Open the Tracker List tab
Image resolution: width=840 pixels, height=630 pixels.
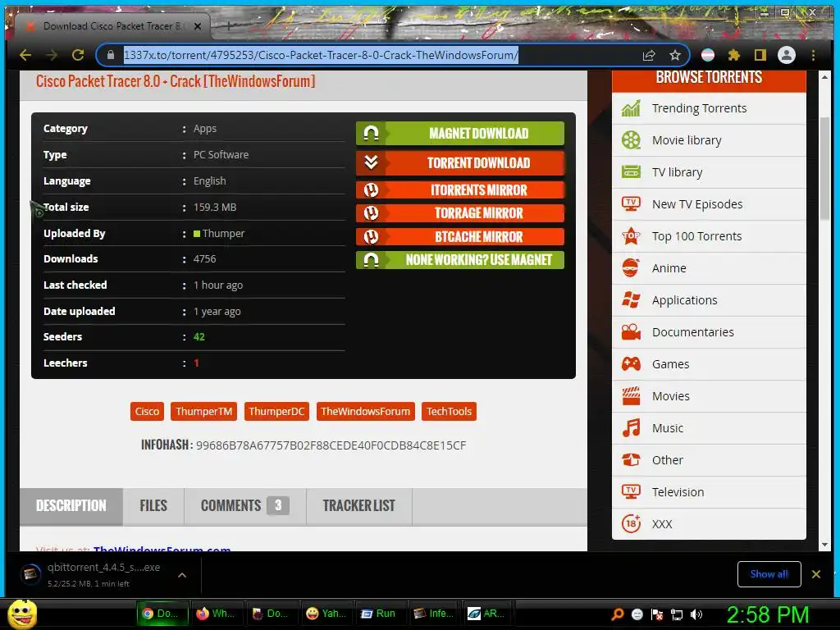pyautogui.click(x=359, y=506)
